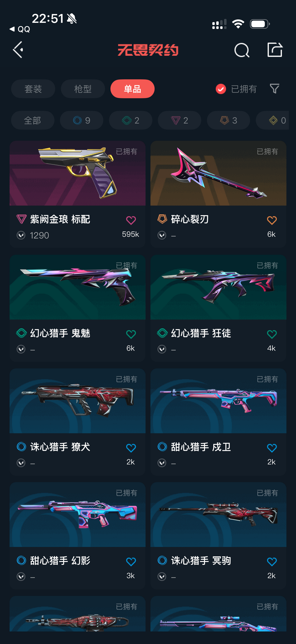
Task: Like 甜心猎手 戍卫 with blue heart
Action: tap(272, 448)
